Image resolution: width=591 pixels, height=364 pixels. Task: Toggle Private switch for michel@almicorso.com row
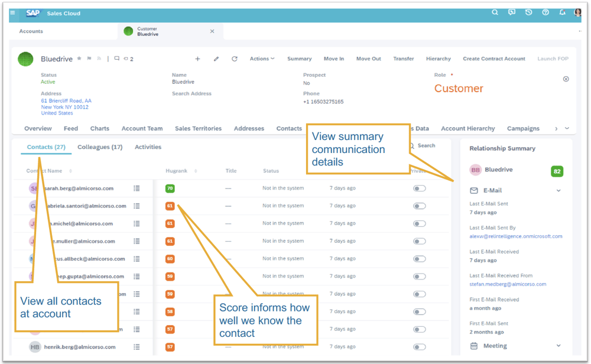(419, 224)
